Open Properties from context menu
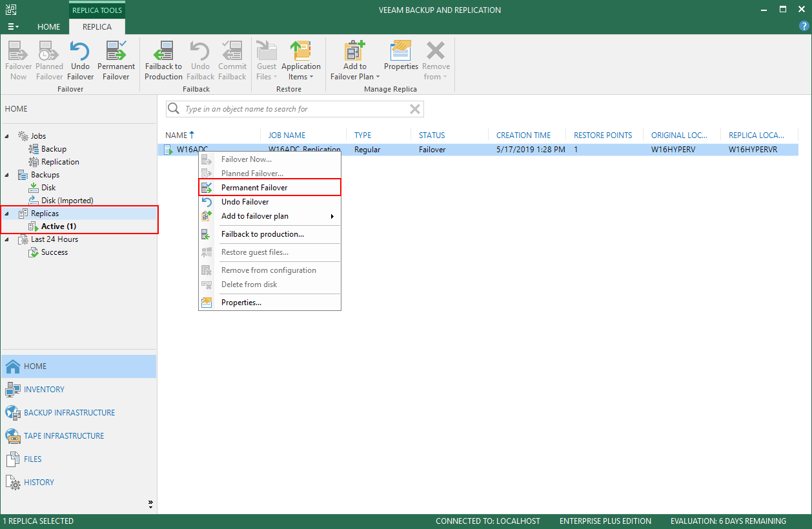The width and height of the screenshot is (812, 529). tap(270, 303)
